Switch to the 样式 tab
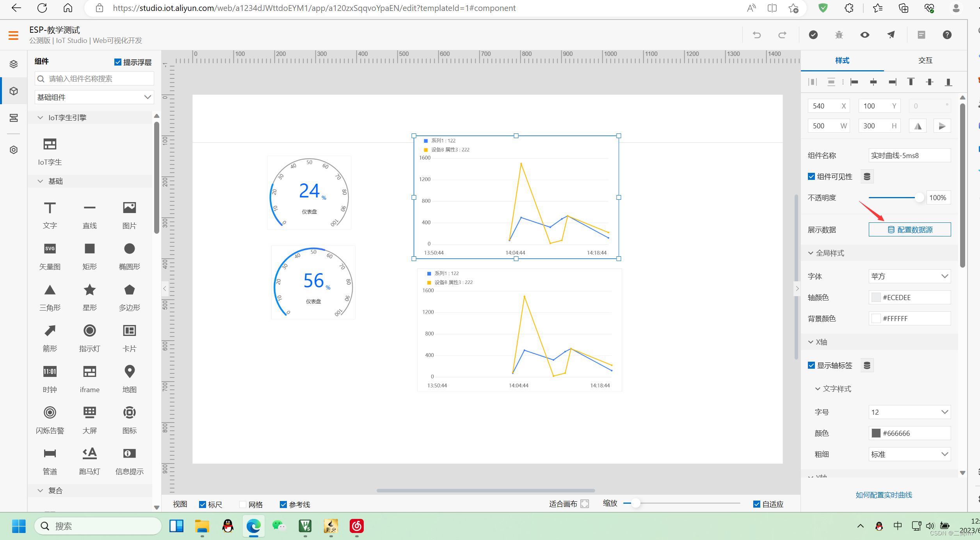 pyautogui.click(x=842, y=60)
